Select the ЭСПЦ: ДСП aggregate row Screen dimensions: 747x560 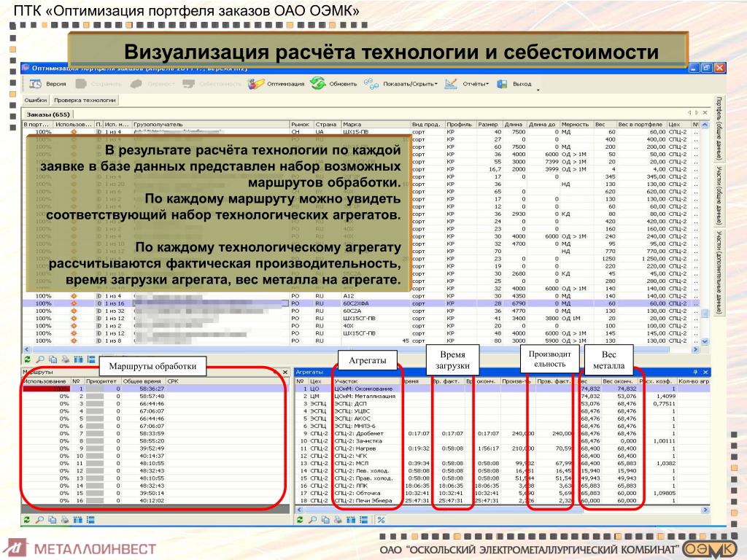click(x=502, y=403)
